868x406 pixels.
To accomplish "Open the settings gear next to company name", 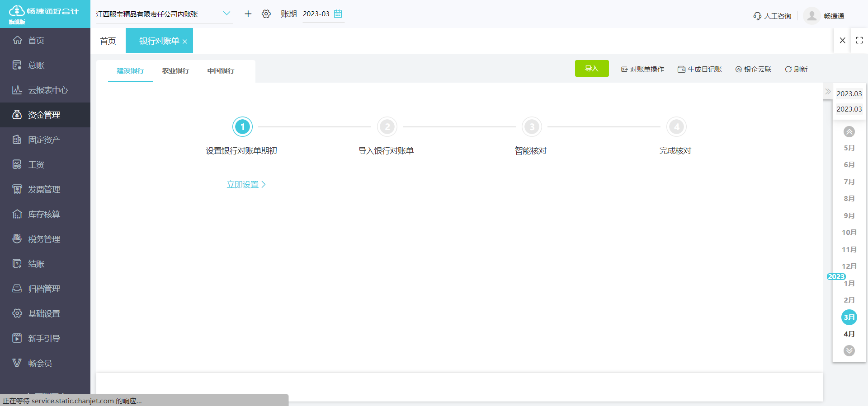I will (x=266, y=14).
